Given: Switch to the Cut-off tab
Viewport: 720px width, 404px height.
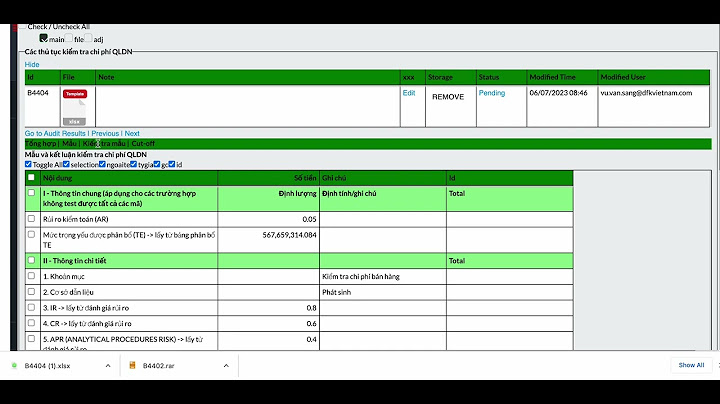Looking at the screenshot, I should (x=143, y=144).
